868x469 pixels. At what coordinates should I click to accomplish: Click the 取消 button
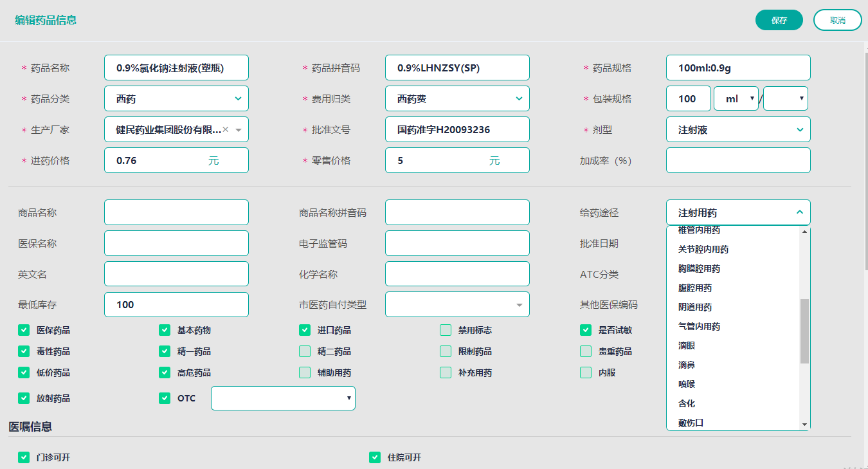coord(837,20)
